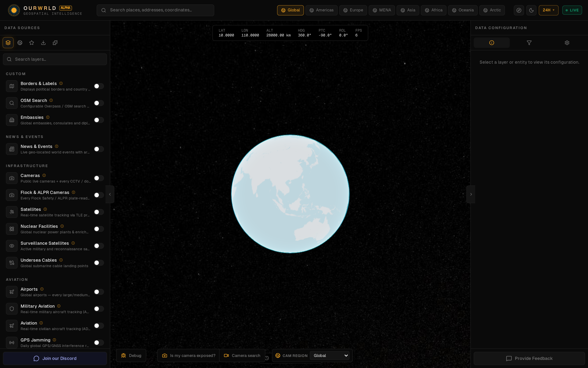Enable the Nuclear Facilities layer
This screenshot has width=588, height=368.
99,229
